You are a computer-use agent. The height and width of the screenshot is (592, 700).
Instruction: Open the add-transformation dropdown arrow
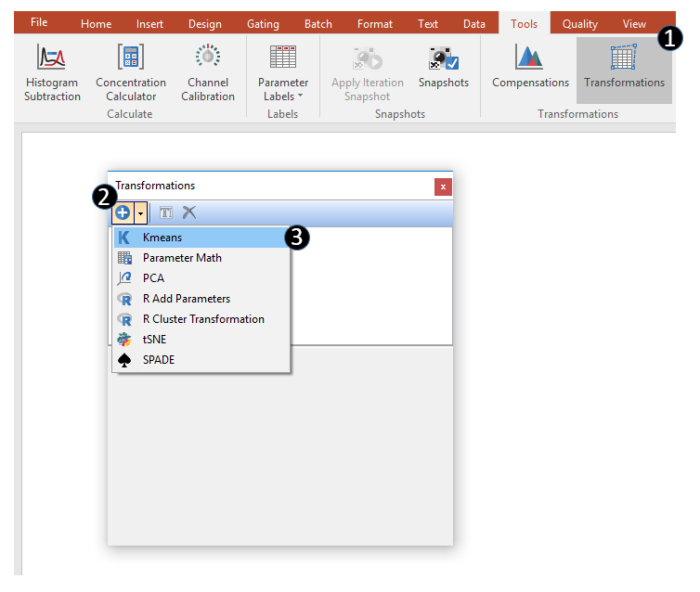click(x=140, y=212)
